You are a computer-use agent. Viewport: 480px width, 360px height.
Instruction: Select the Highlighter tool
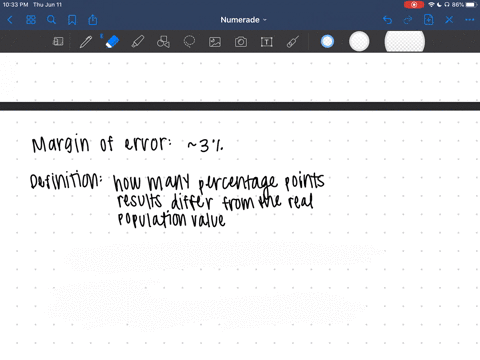coord(138,42)
